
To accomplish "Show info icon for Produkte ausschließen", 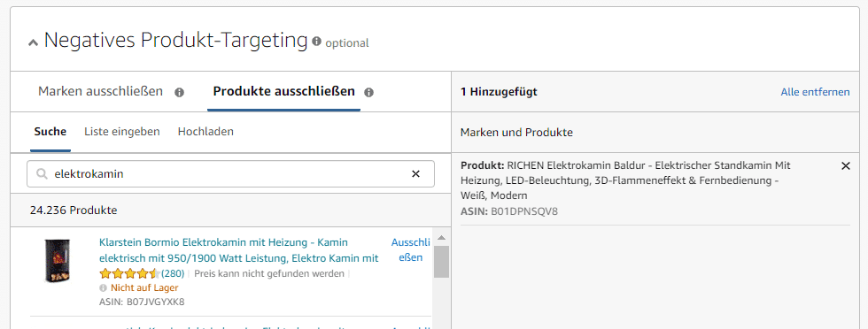I will tap(369, 92).
